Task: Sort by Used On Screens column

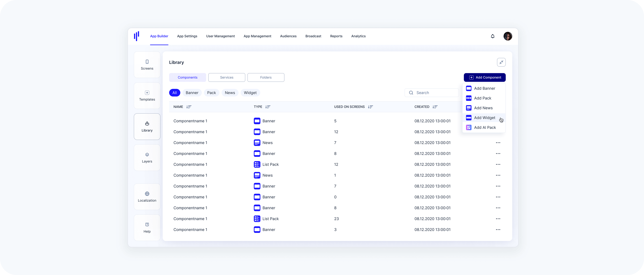Action: coord(370,107)
